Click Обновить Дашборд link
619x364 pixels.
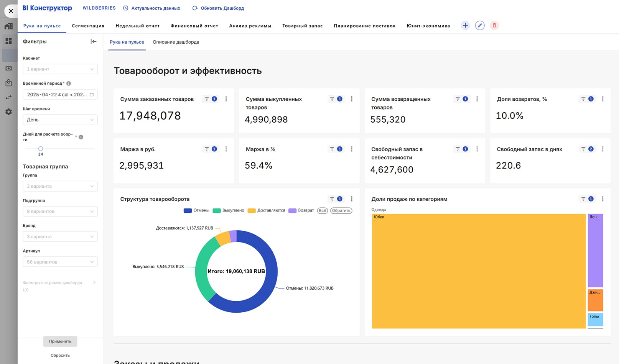click(218, 8)
